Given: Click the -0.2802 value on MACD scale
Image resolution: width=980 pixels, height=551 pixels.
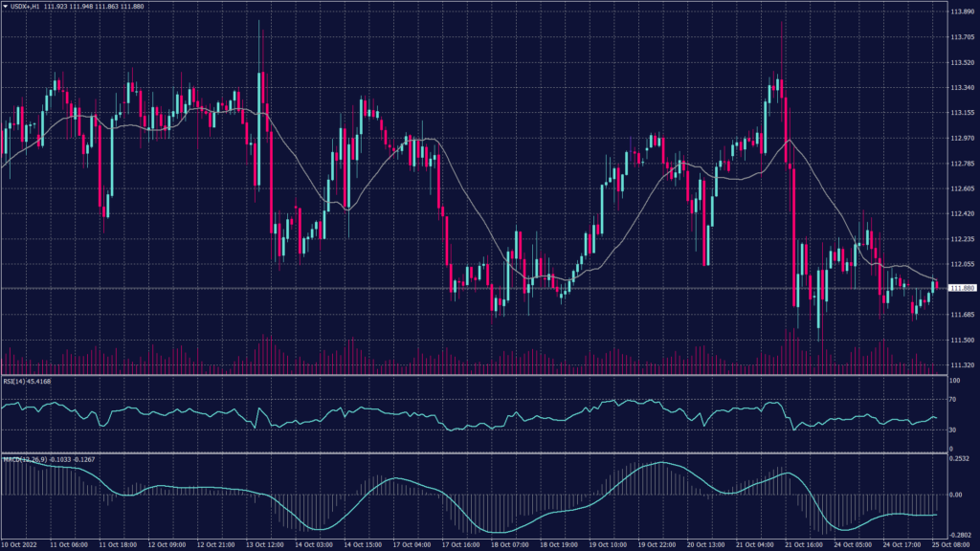Looking at the screenshot, I should [960, 534].
